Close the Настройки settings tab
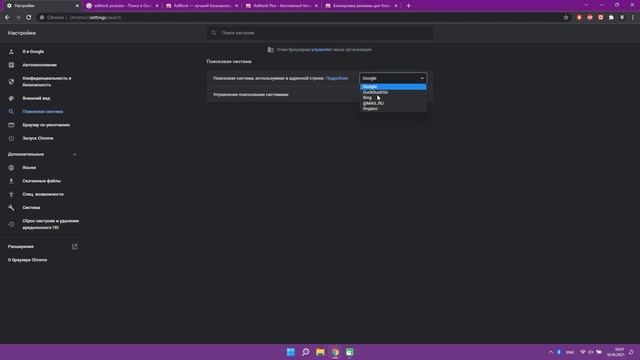640x360 pixels. pos(77,6)
